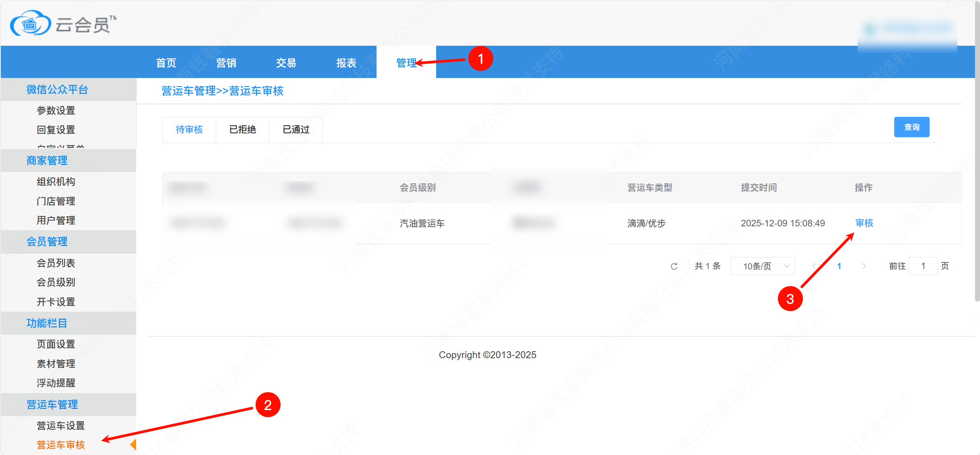Open the 营销 top menu
This screenshot has height=455, width=980.
coord(226,63)
